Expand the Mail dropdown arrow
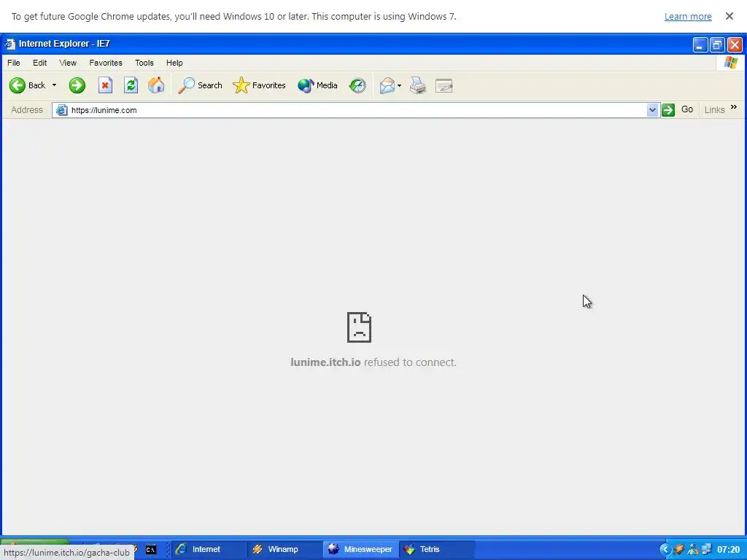Screen dimensions: 747x560 click(399, 86)
